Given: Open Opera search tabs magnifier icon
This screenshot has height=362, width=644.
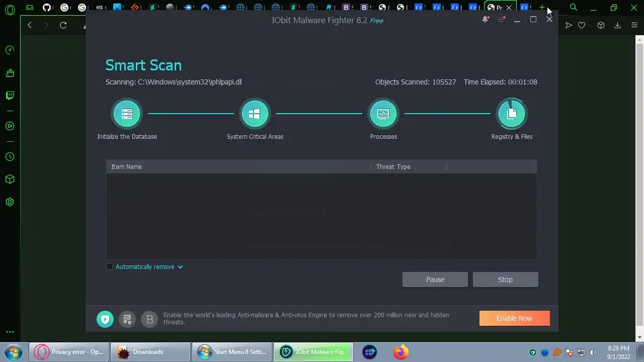Looking at the screenshot, I should pyautogui.click(x=573, y=8).
